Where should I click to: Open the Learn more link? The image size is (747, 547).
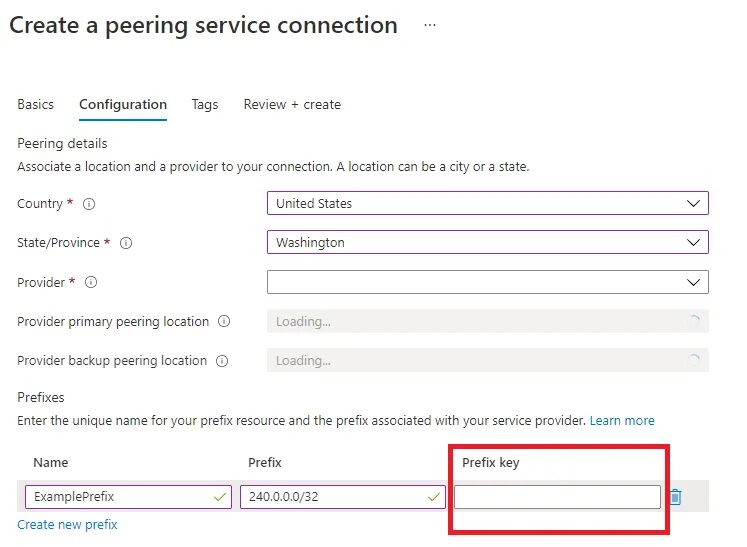tap(622, 421)
